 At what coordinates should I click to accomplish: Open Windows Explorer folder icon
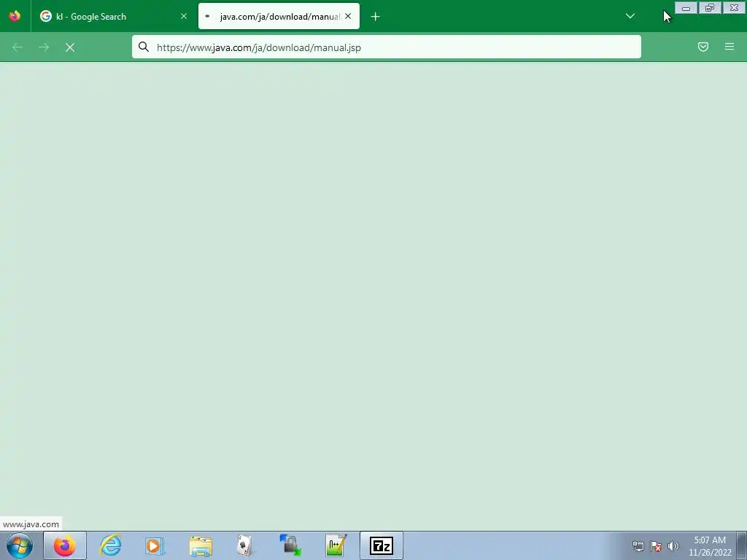tap(201, 545)
